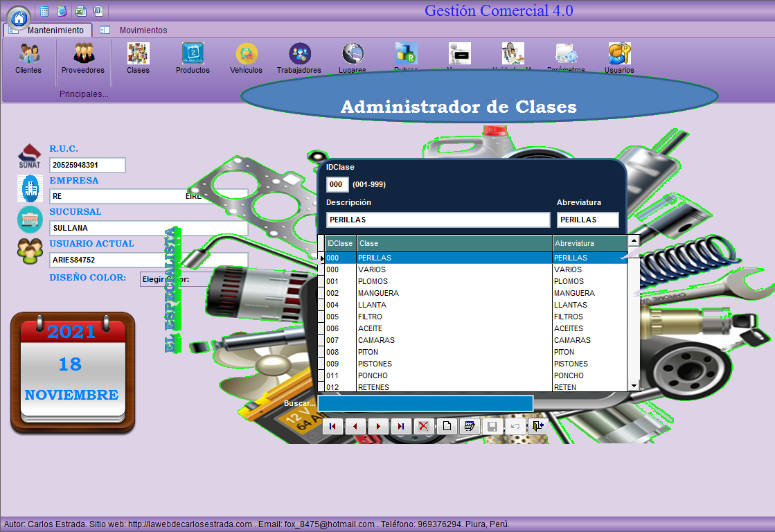Open the Clientes maintenance module
775x532 pixels.
coord(28,57)
